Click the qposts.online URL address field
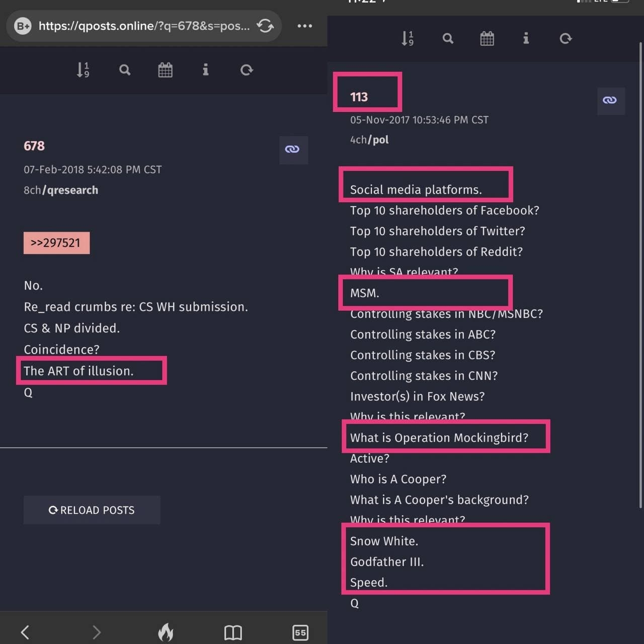Viewport: 644px width, 644px height. [x=144, y=26]
